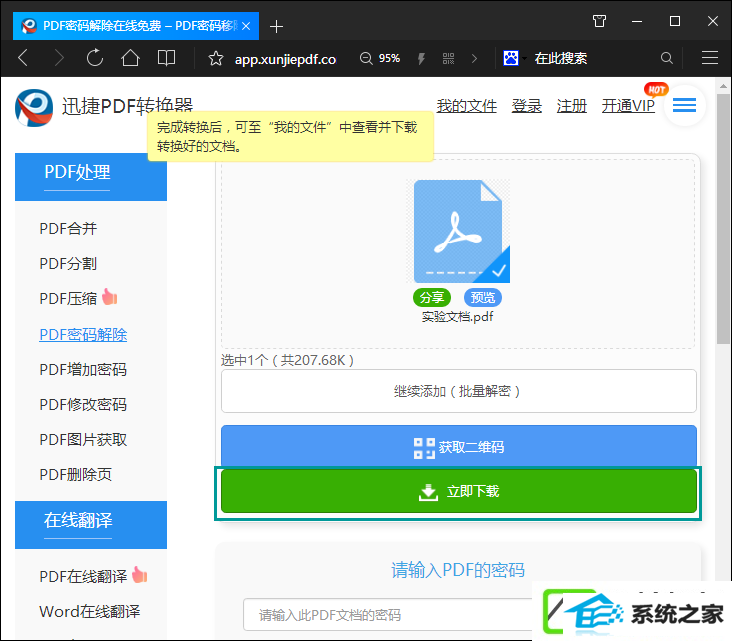Click the browser skin shirt icon

[x=599, y=21]
